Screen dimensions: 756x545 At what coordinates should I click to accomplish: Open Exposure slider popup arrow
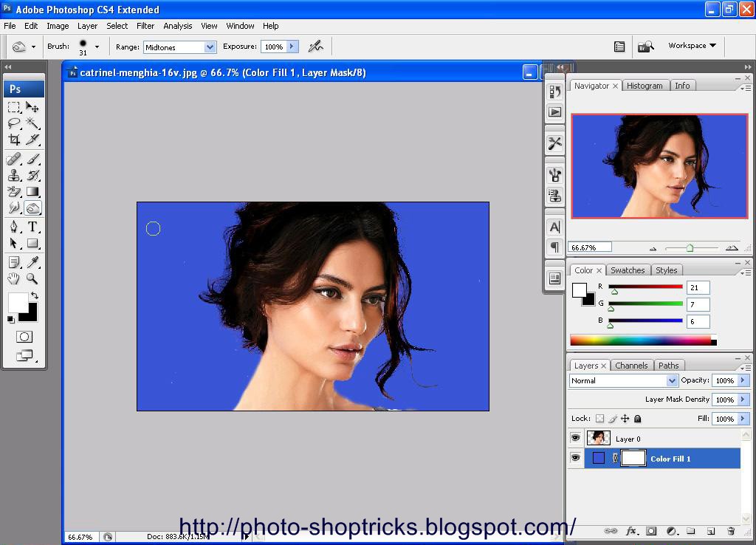(292, 47)
